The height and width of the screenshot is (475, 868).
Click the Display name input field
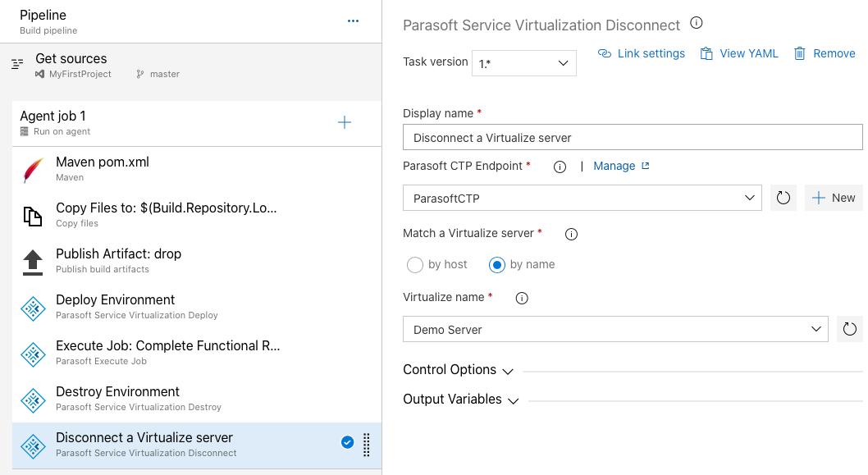click(633, 137)
